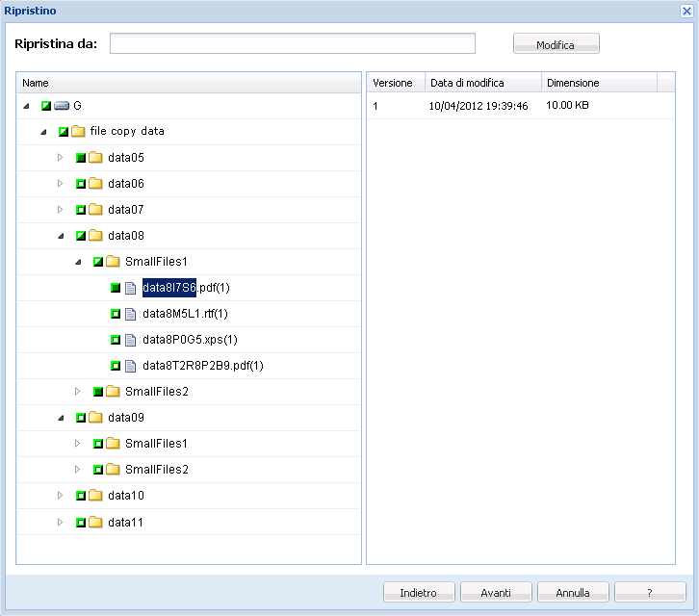This screenshot has height=616, width=699.
Task: Click the G drive icon
Action: point(62,105)
